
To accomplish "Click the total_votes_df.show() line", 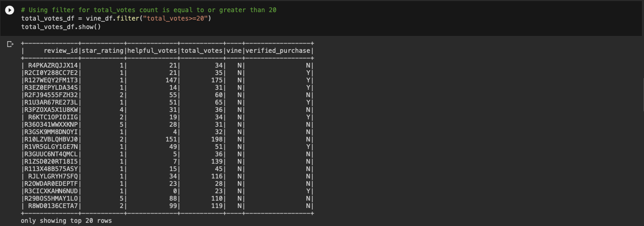I will pos(61,26).
